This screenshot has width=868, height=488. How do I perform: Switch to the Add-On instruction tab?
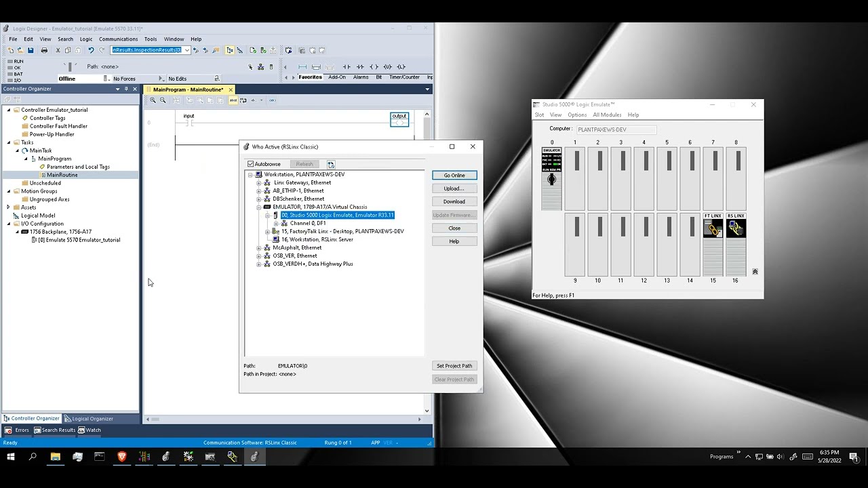point(337,77)
